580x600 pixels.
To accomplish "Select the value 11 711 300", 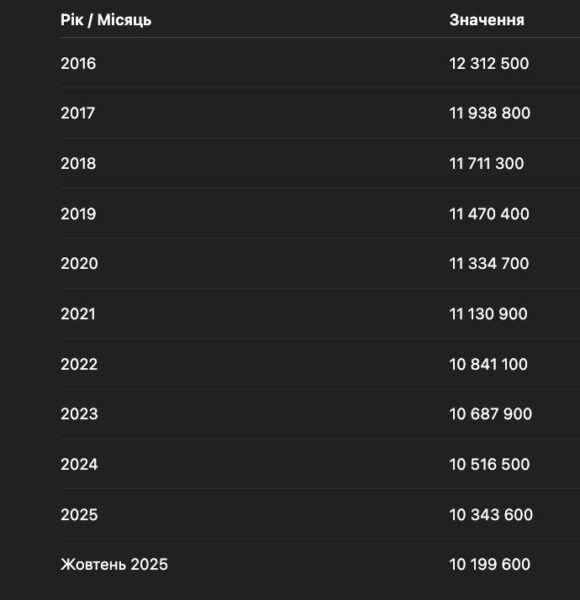I will [x=487, y=164].
